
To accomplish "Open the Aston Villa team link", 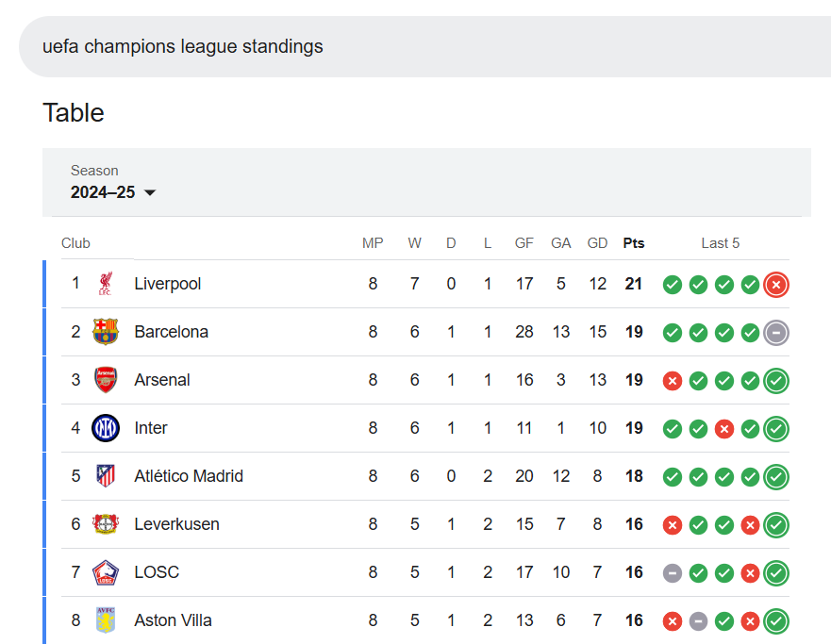I will click(174, 620).
